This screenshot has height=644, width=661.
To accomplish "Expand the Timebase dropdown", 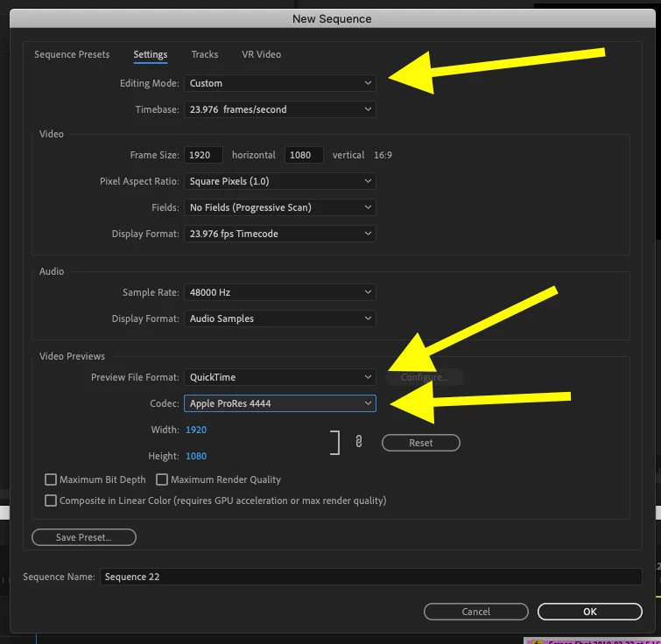I will (x=280, y=109).
